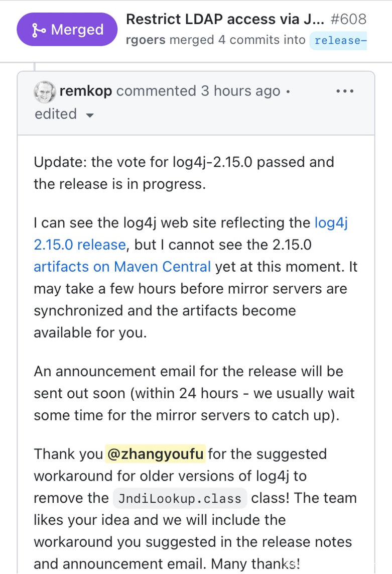Click the "edited" label on the comment
Image resolution: width=392 pixels, height=574 pixels.
[55, 114]
